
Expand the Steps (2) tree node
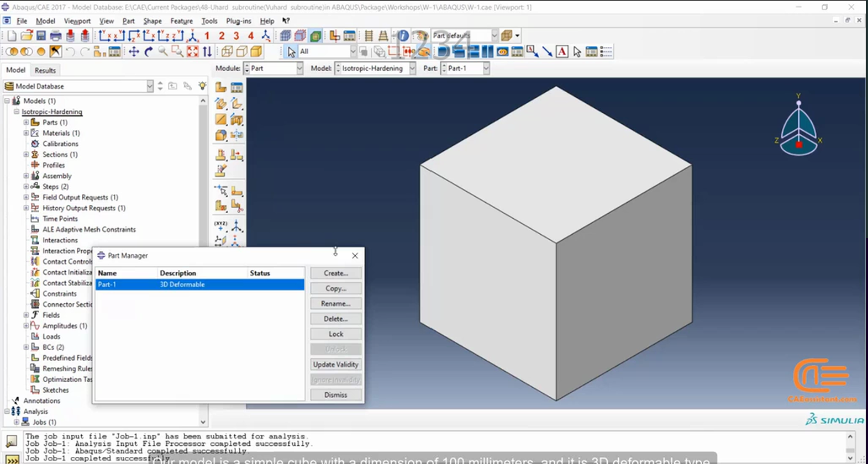26,187
